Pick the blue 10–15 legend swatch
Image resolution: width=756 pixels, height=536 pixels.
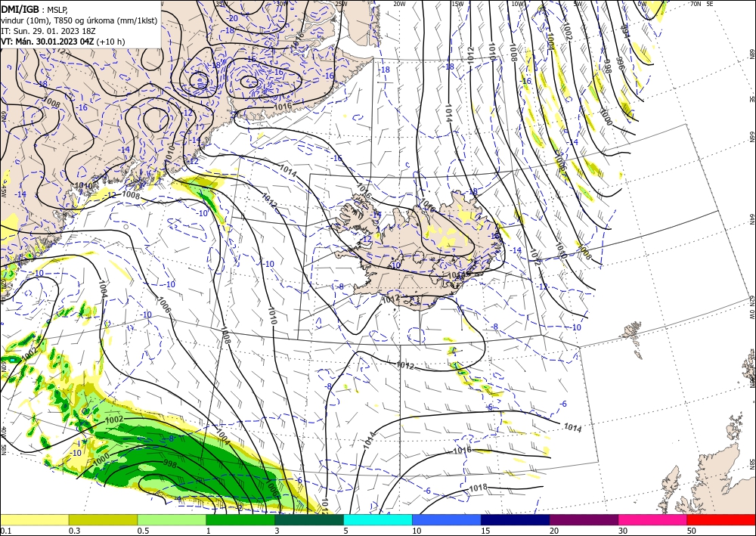447,519
